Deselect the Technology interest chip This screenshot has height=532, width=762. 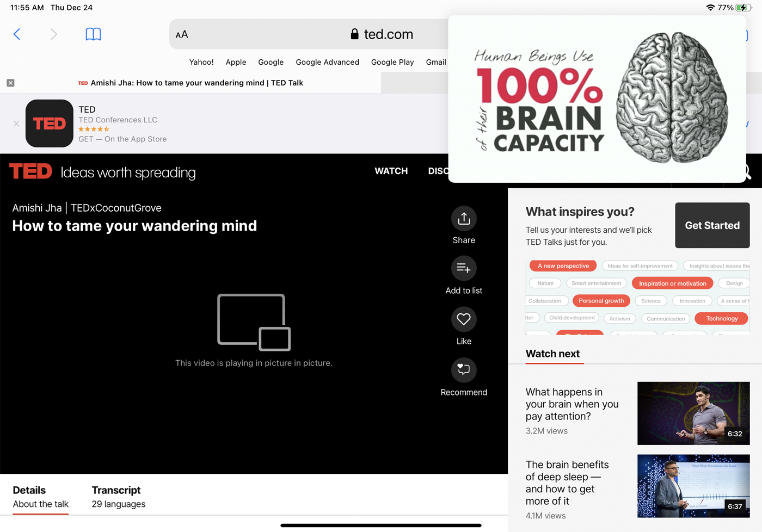click(x=722, y=319)
